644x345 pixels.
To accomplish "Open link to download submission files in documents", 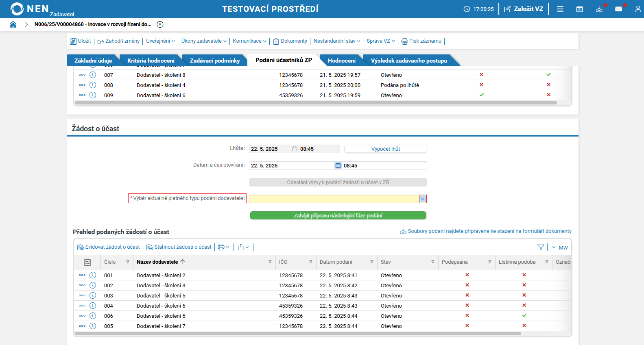I will pyautogui.click(x=489, y=231).
